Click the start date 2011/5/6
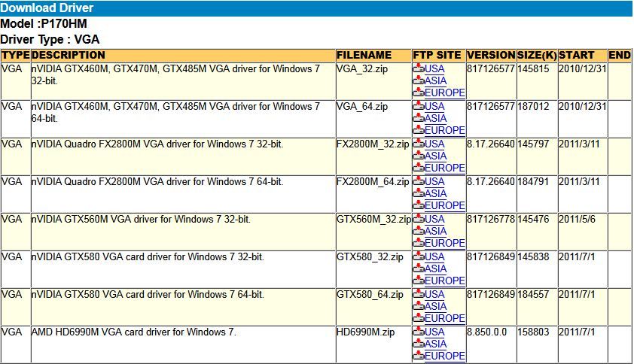Image resolution: width=634 pixels, height=364 pixels. (577, 219)
